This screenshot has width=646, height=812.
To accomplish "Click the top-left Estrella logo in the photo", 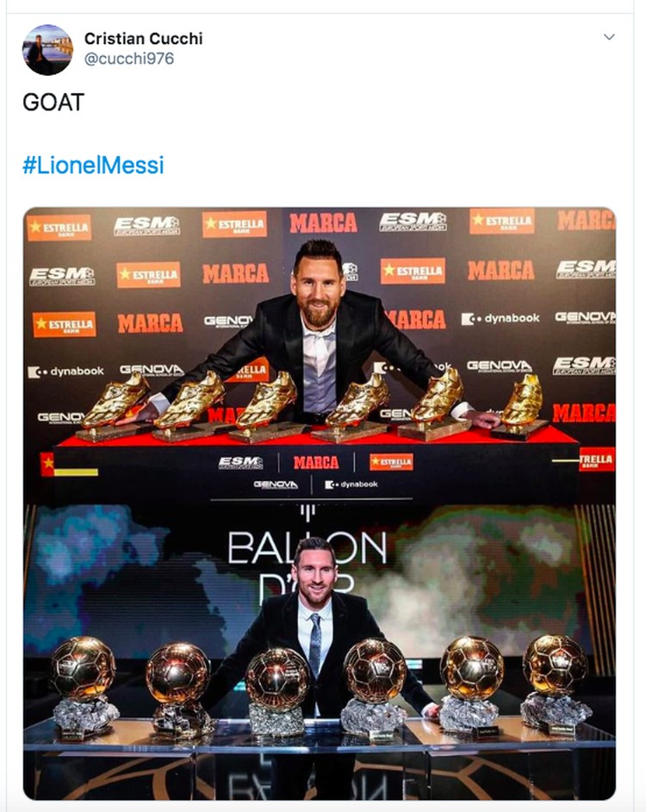I will (59, 228).
